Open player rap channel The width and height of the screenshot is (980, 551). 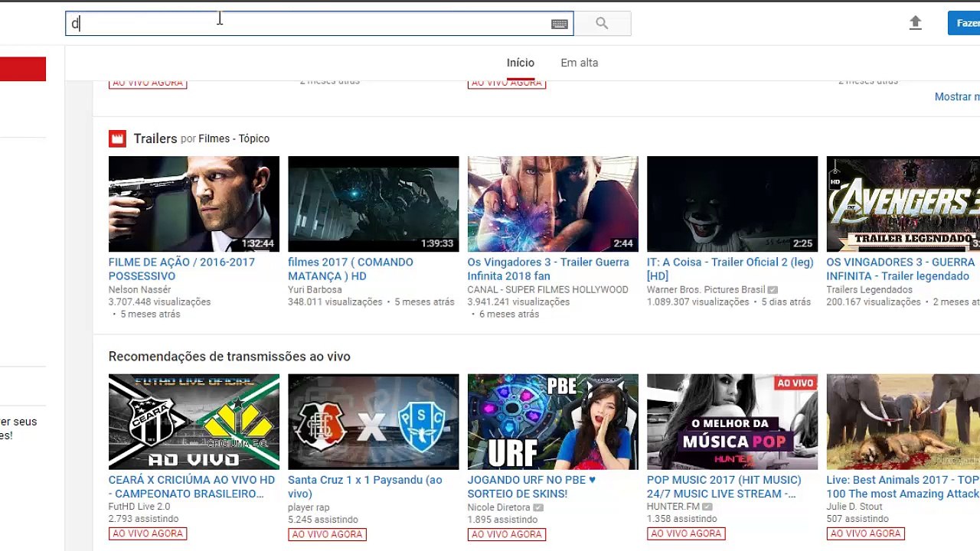tap(309, 507)
